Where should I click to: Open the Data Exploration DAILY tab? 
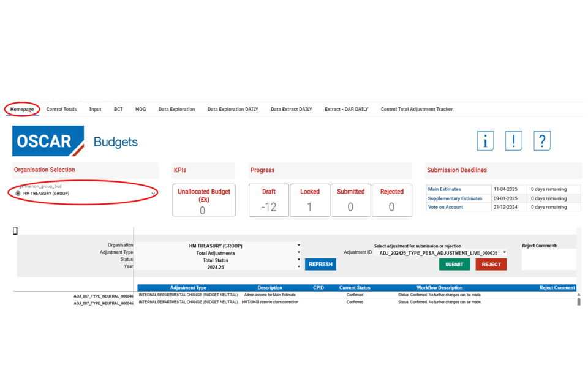point(233,110)
